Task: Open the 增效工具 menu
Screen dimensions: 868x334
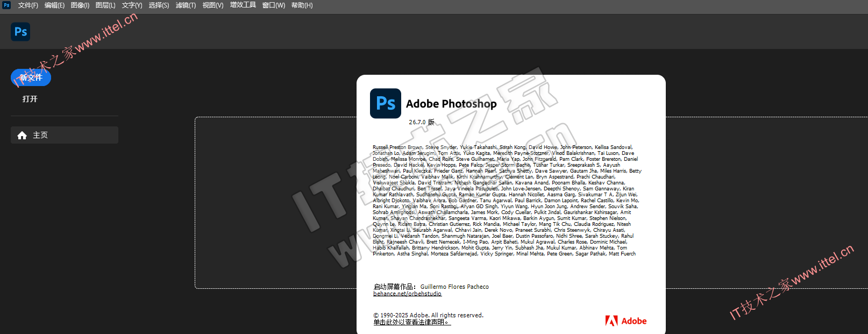Action: tap(243, 5)
